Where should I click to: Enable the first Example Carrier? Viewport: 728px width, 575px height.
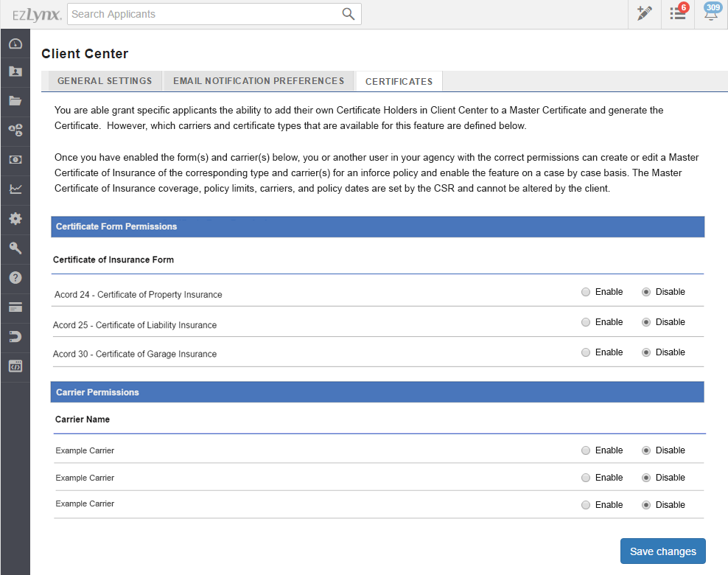click(x=586, y=450)
